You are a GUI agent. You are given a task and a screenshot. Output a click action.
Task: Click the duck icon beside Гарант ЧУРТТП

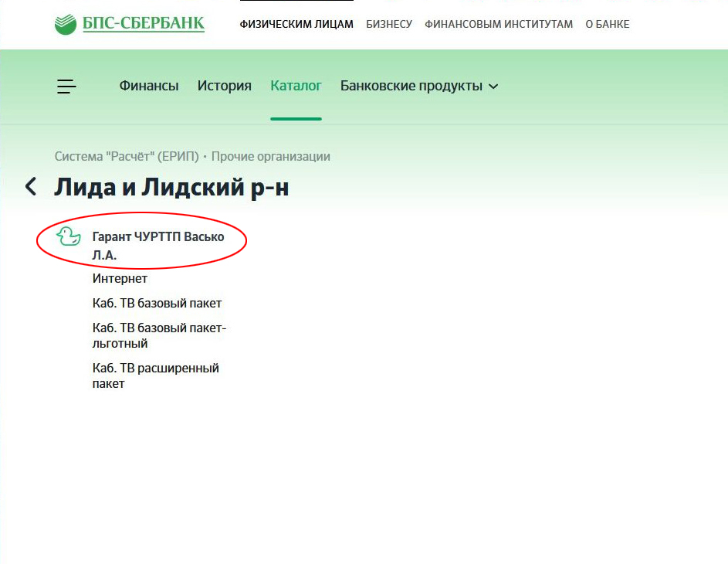(x=68, y=236)
